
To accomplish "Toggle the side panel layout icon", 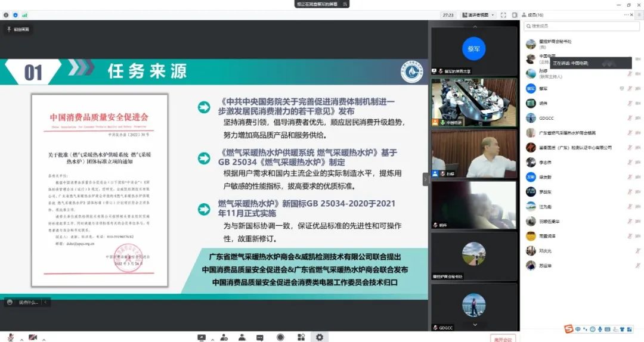I will pos(515,15).
